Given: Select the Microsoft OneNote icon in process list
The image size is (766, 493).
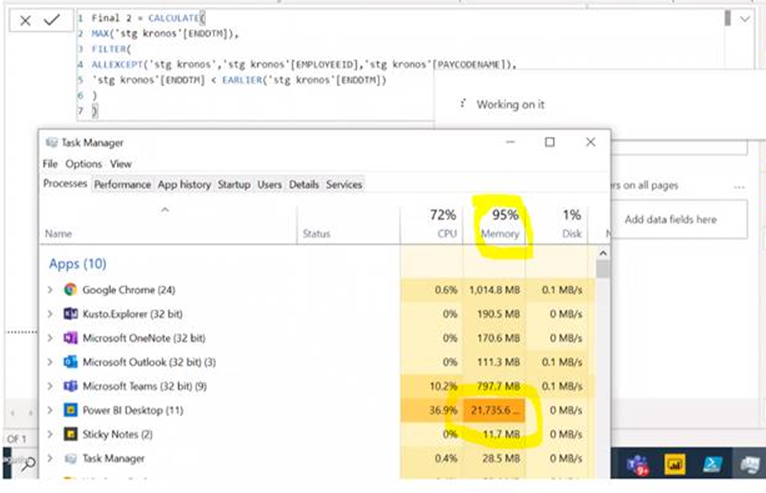Looking at the screenshot, I should click(x=70, y=338).
